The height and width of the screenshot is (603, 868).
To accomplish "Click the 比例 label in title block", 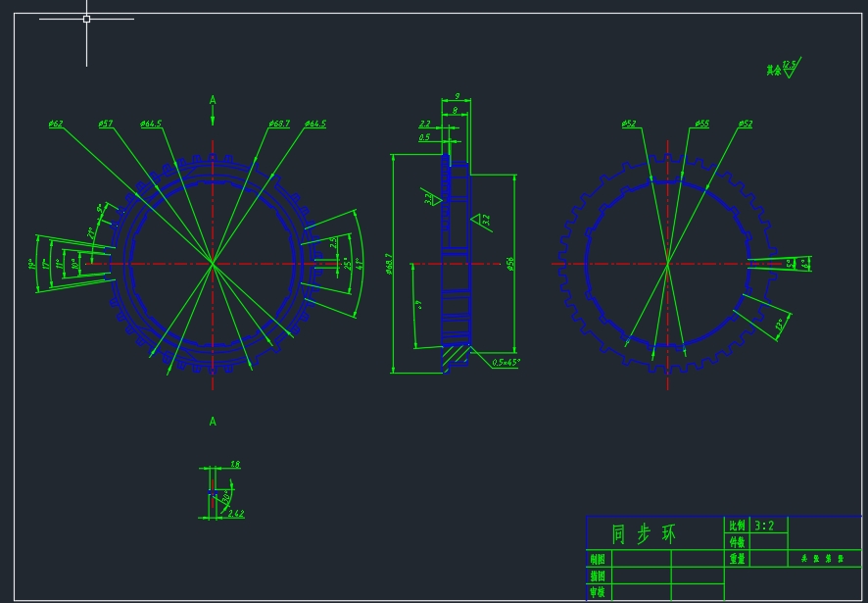I will pyautogui.click(x=738, y=526).
